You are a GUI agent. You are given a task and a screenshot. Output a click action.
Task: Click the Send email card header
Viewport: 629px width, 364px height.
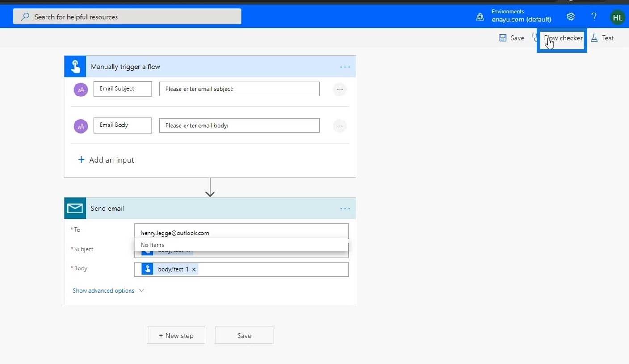210,208
